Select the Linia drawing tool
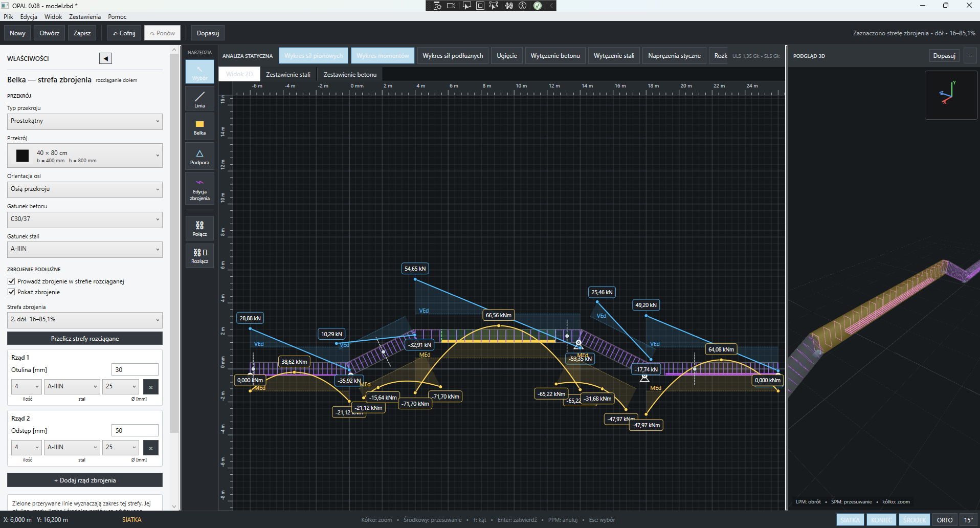The width and height of the screenshot is (980, 528). coord(199,99)
